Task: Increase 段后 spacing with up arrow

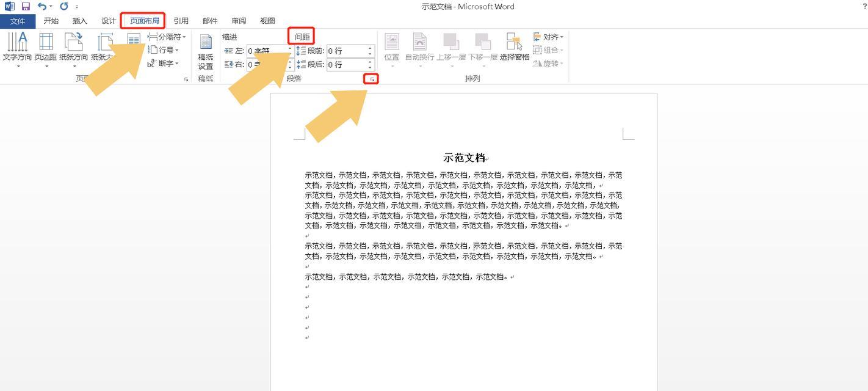Action: point(370,62)
